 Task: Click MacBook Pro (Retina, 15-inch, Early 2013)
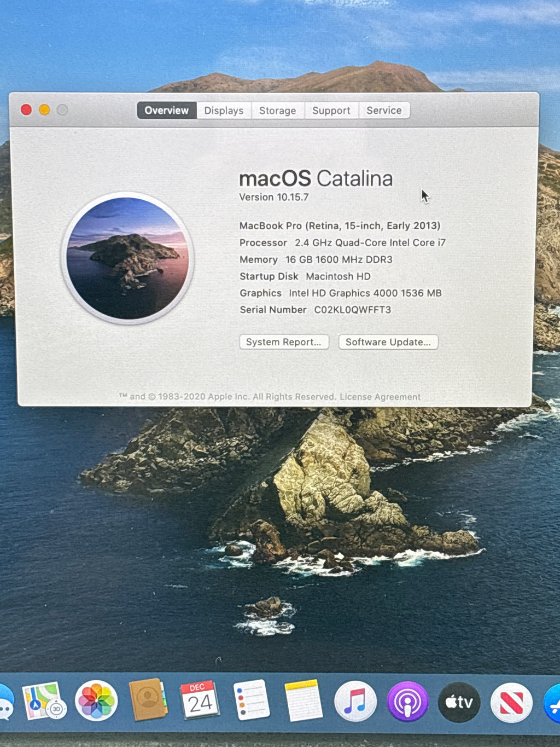[340, 225]
